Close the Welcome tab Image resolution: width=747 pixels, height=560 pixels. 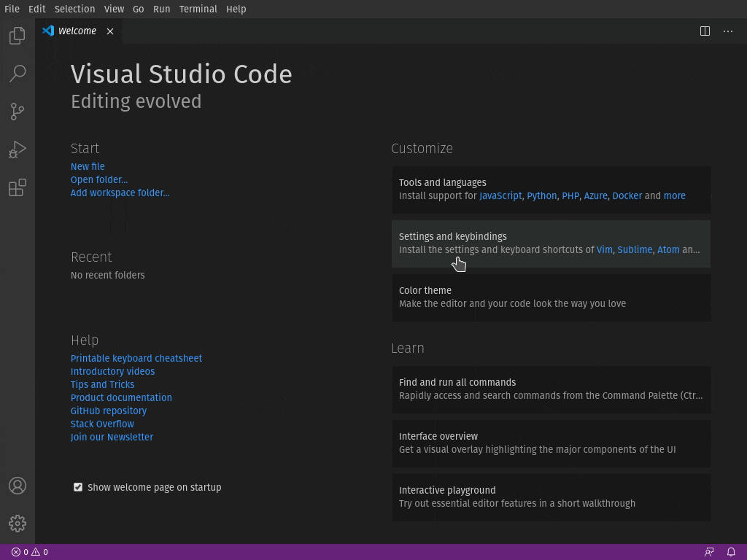pos(110,31)
